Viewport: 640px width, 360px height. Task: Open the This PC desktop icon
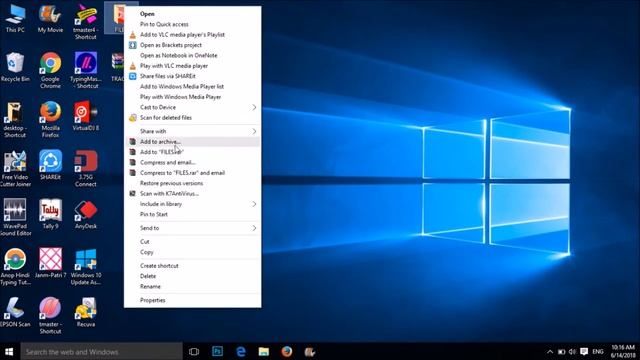coord(15,19)
